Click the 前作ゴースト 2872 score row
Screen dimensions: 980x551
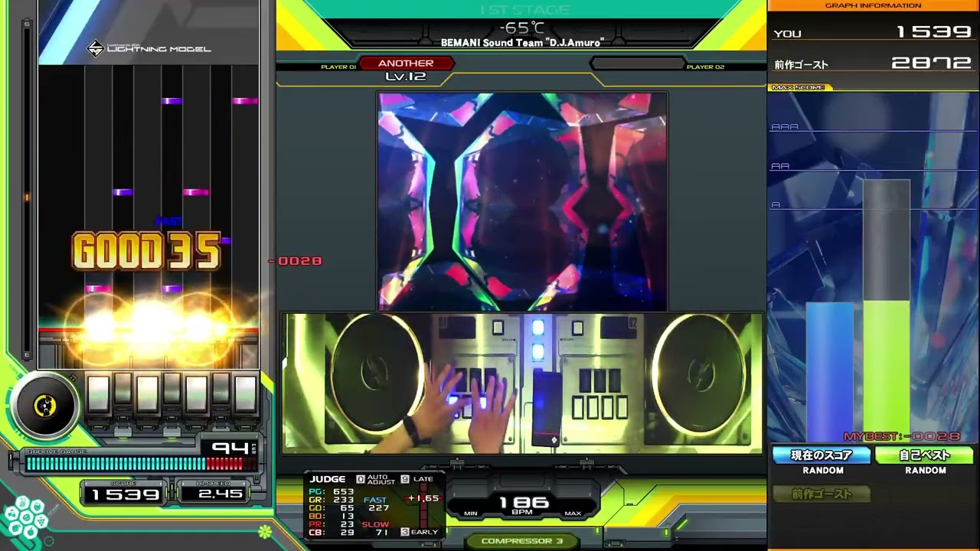pyautogui.click(x=873, y=64)
